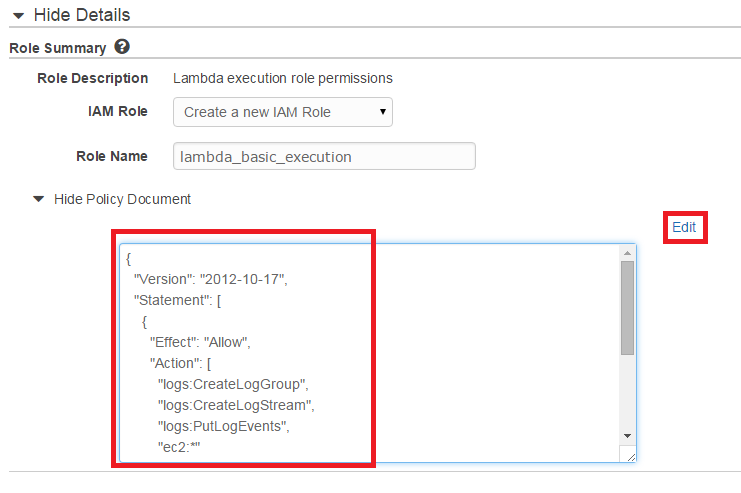Click the "Action": [ line

tap(181, 363)
